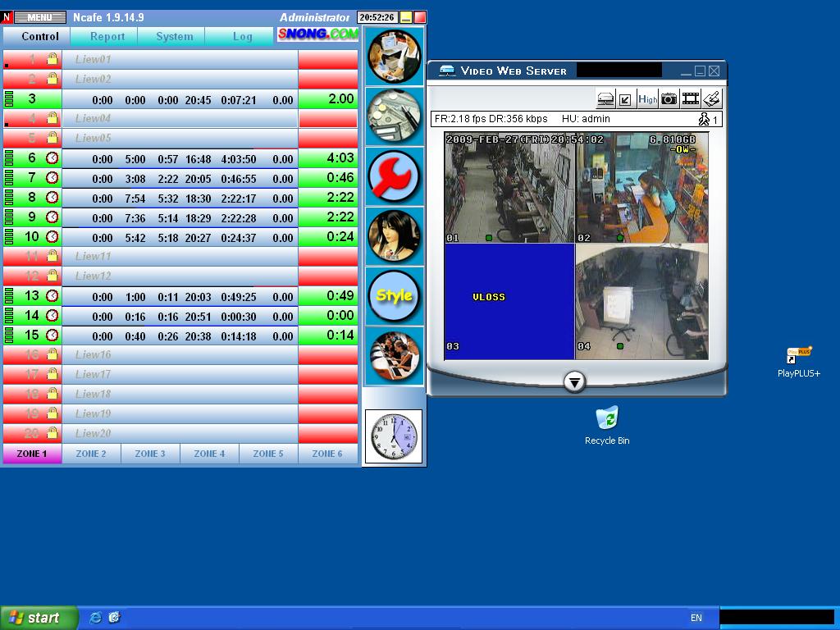This screenshot has width=840, height=630.
Task: Open the red wrench settings icon
Action: tap(395, 176)
